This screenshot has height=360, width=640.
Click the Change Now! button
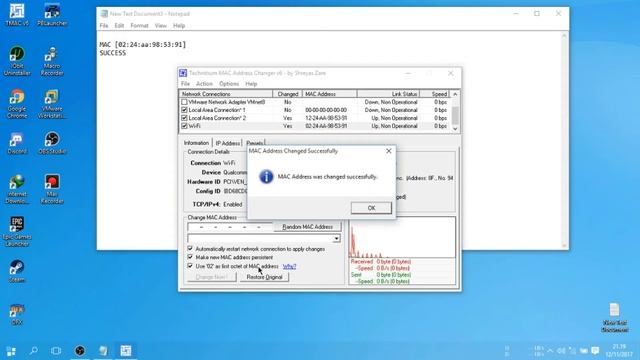(211, 277)
